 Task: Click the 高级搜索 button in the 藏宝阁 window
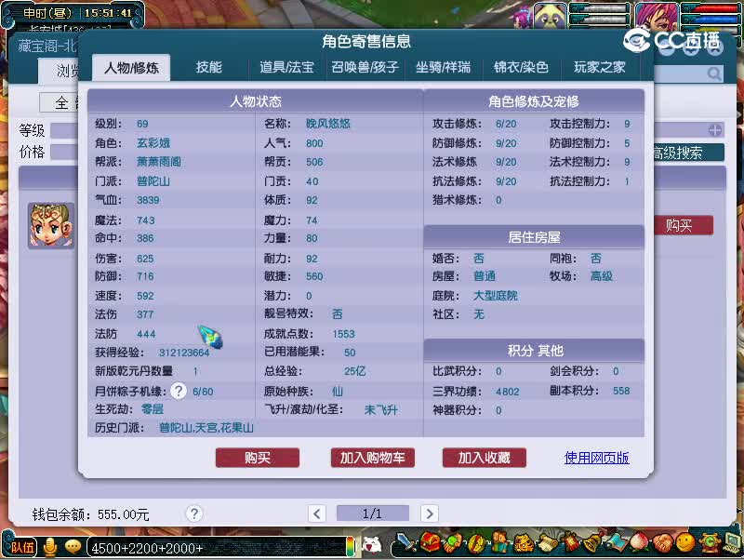click(x=688, y=153)
